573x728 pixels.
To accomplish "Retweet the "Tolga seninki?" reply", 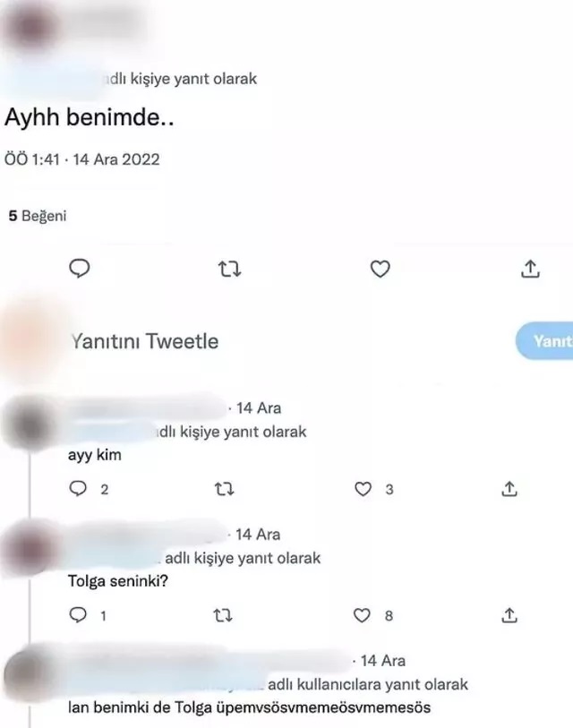I will (223, 615).
